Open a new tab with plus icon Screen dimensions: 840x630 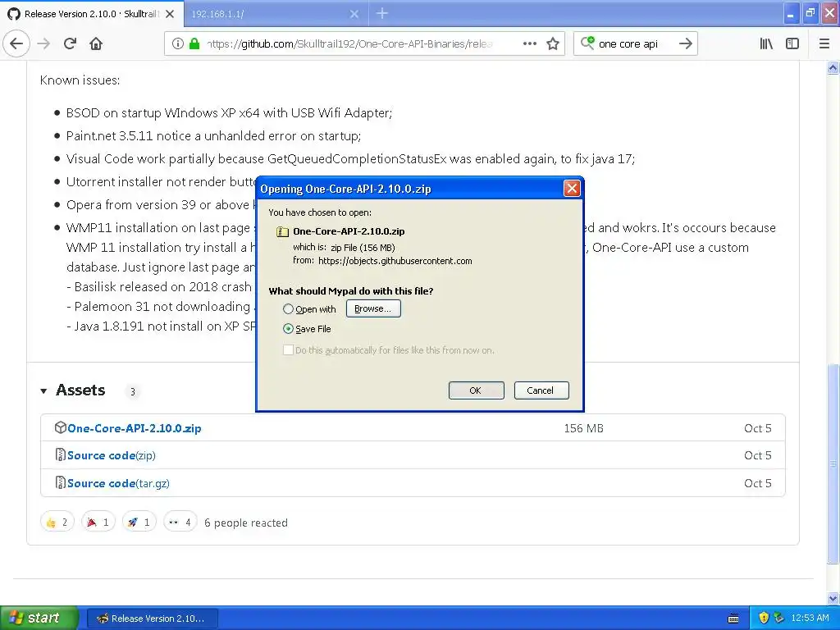pos(382,13)
